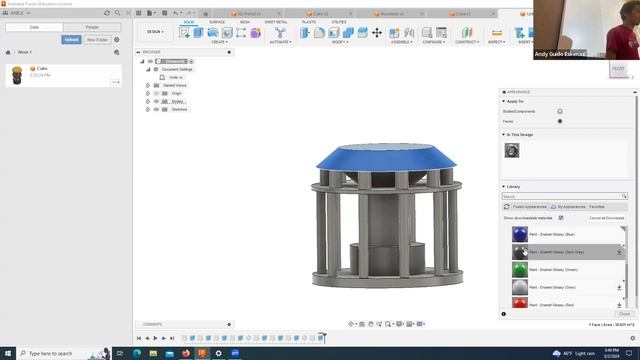The image size is (640, 360).
Task: Select the Faces radio button
Action: coord(560,121)
